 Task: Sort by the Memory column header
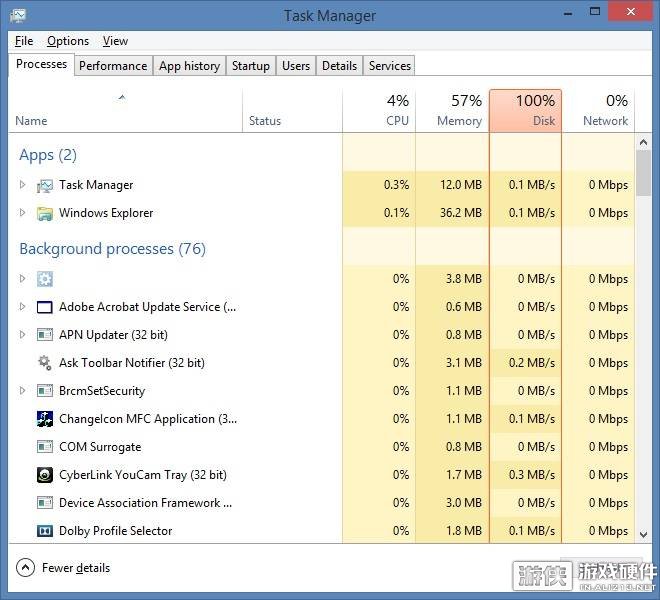coord(452,111)
